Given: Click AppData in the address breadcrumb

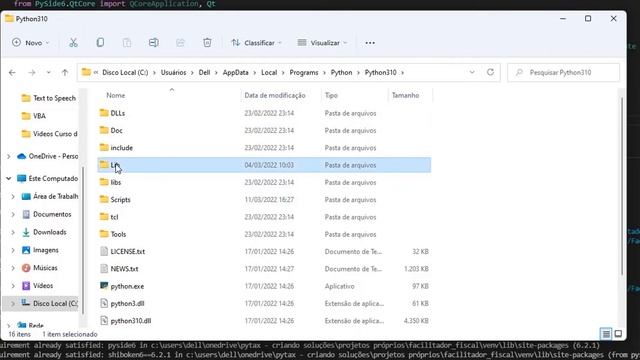Looking at the screenshot, I should point(236,72).
